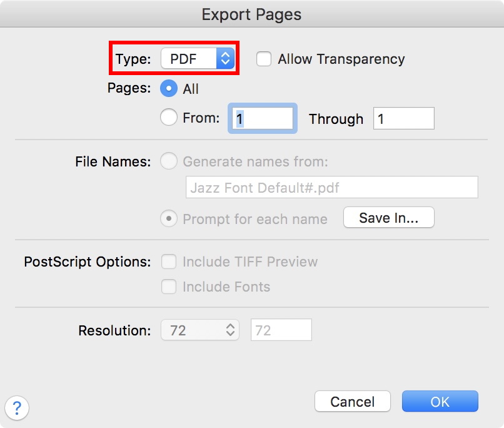Click the Export Pages title bar

coord(252,14)
